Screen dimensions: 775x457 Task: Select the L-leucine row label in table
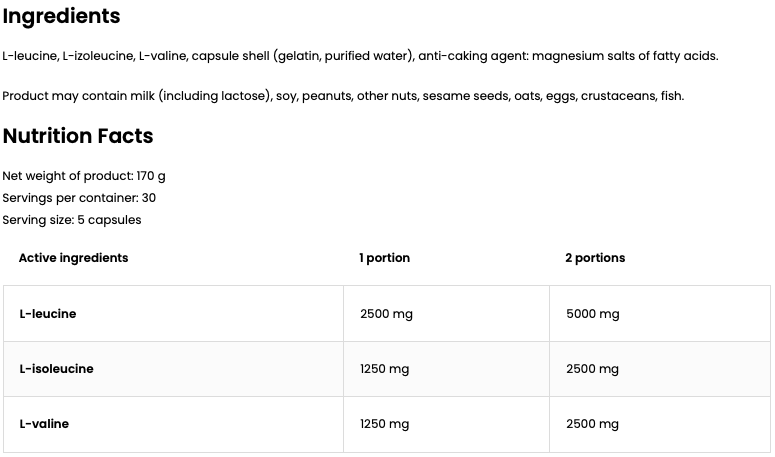[x=48, y=314]
